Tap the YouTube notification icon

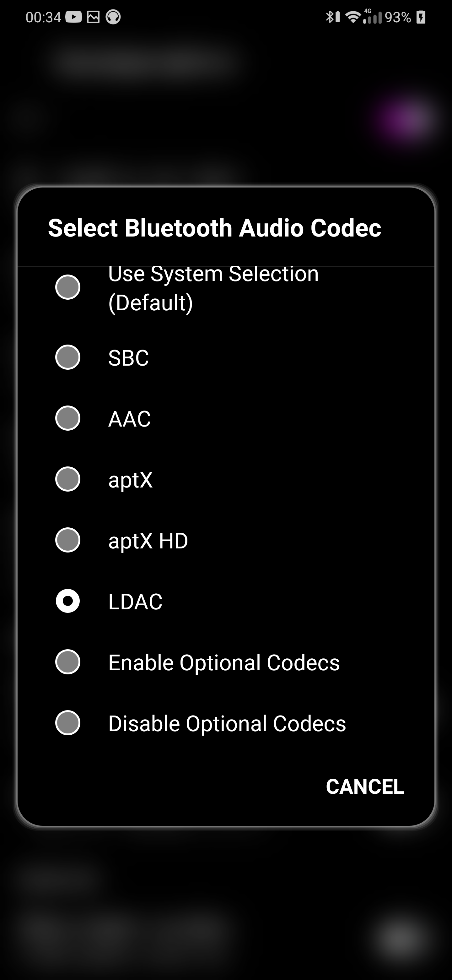(73, 17)
